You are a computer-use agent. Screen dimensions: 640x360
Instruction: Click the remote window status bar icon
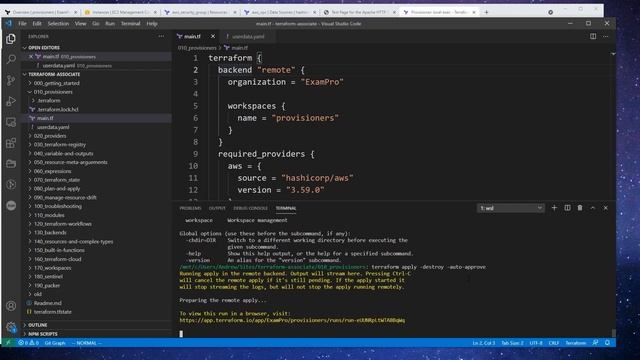(x=8, y=343)
